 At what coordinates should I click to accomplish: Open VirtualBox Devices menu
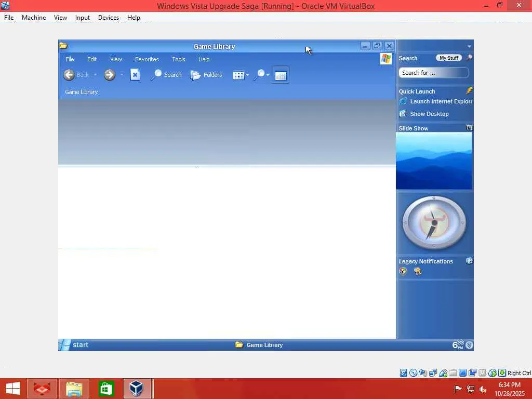coord(109,18)
